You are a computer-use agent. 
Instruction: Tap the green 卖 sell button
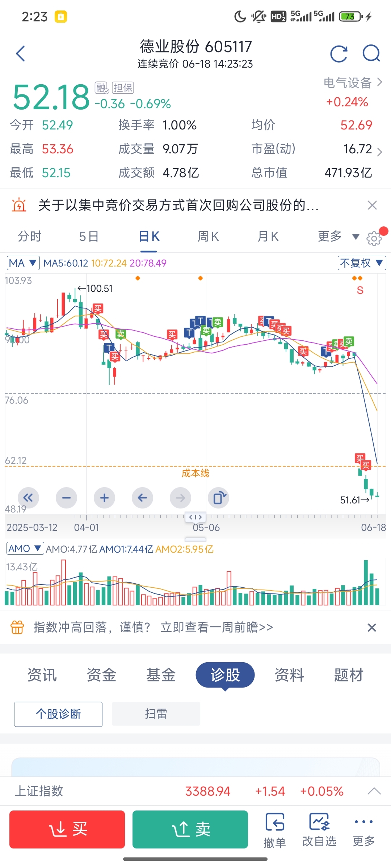pos(190,829)
